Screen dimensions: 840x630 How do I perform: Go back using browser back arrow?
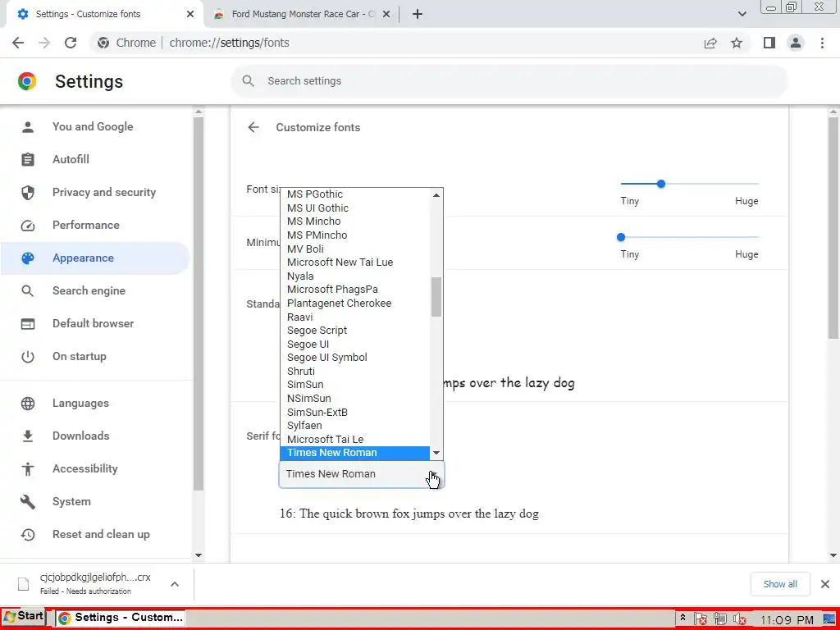coord(18,43)
